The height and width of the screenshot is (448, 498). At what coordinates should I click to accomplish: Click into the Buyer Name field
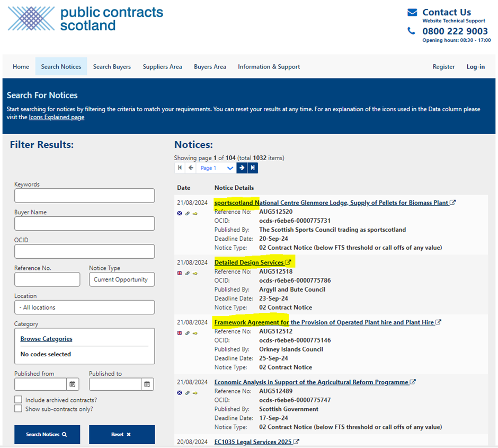click(84, 224)
